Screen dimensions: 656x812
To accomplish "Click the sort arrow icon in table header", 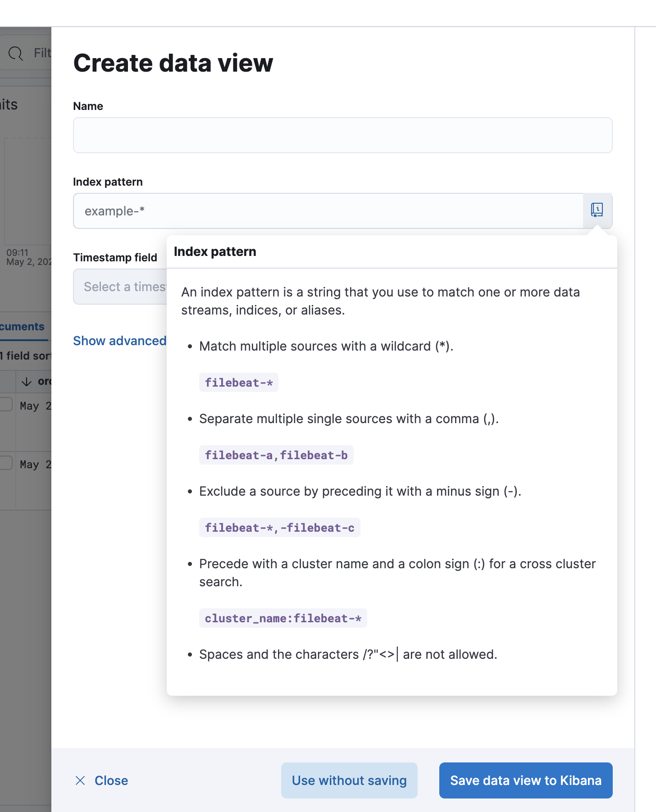I will pyautogui.click(x=27, y=382).
